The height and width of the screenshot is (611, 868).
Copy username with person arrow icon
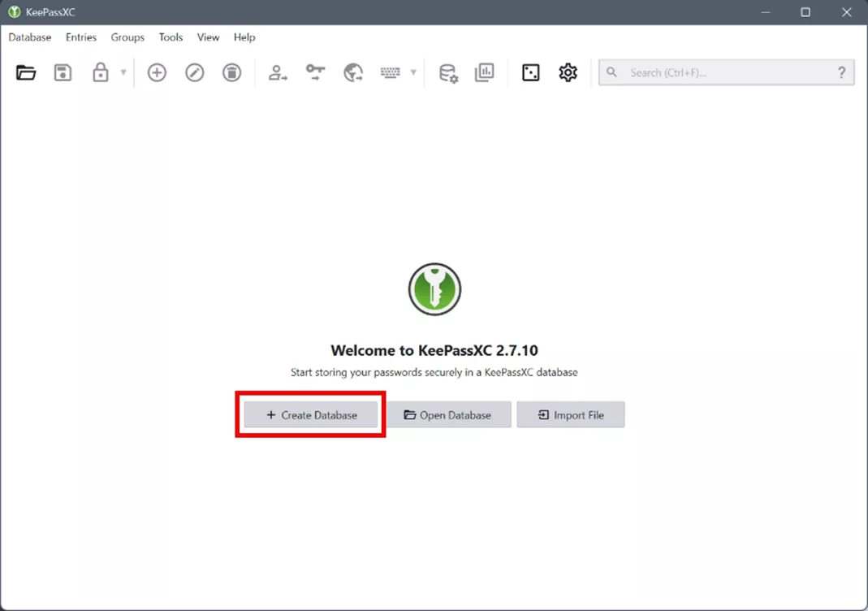(278, 72)
